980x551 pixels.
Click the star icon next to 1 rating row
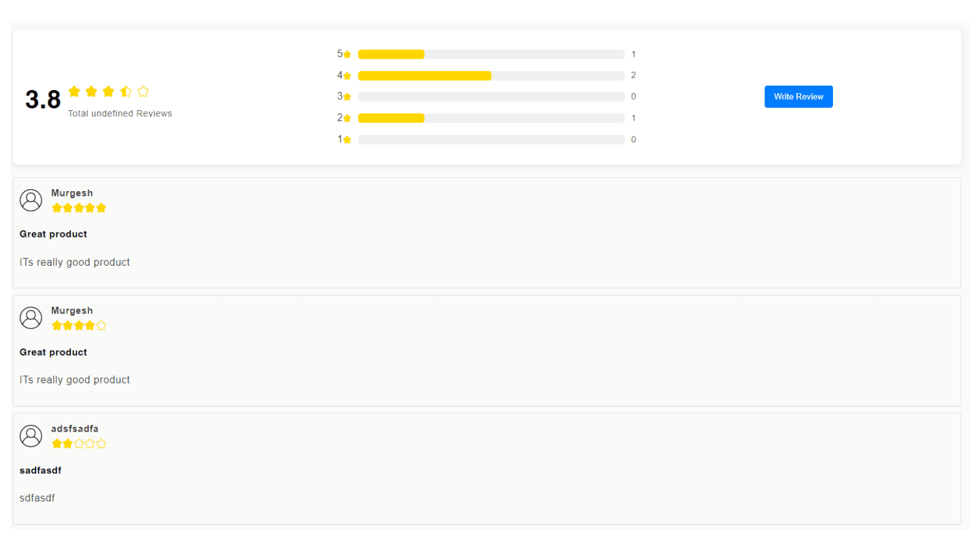[347, 140]
